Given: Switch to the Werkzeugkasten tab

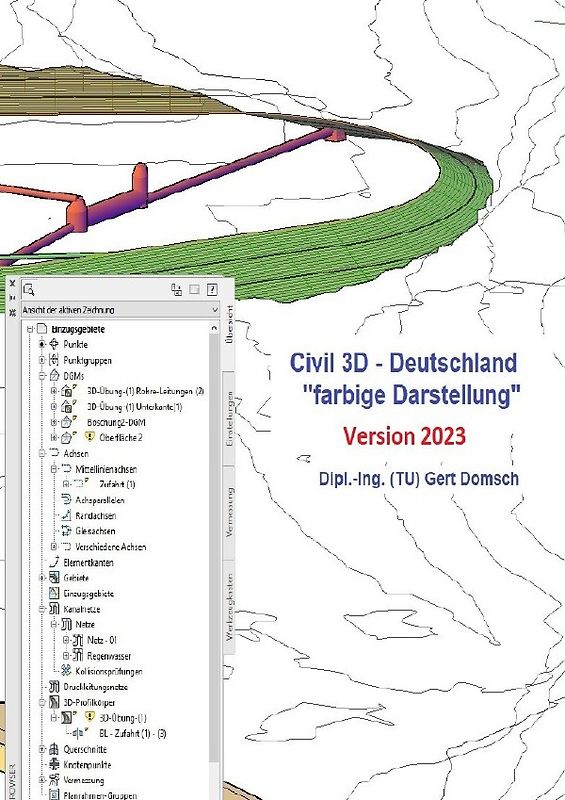Looking at the screenshot, I should (229, 607).
